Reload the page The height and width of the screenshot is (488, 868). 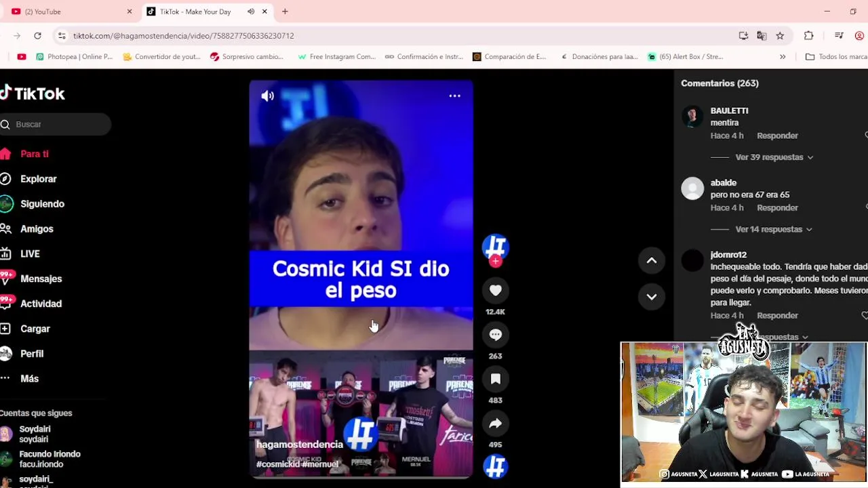tap(38, 36)
